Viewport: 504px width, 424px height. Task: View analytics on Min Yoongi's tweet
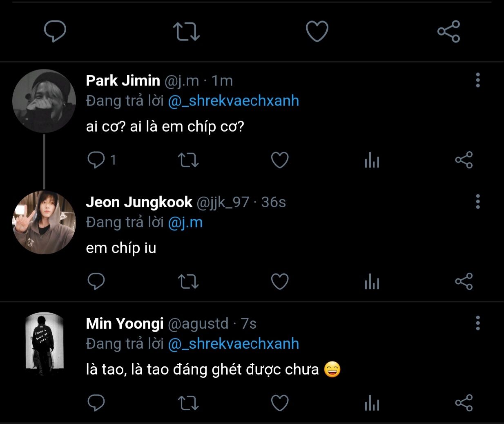(x=372, y=403)
